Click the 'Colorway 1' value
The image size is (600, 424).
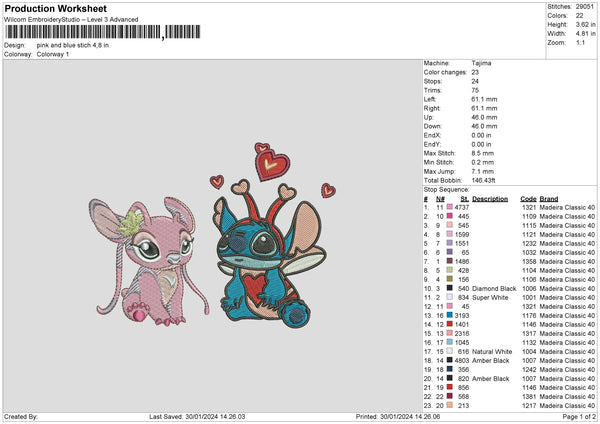tap(53, 54)
